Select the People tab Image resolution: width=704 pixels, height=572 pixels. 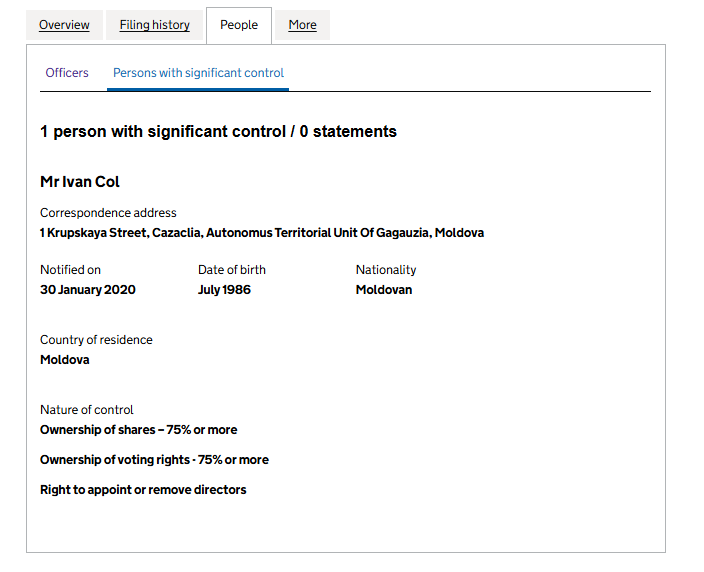(x=239, y=25)
